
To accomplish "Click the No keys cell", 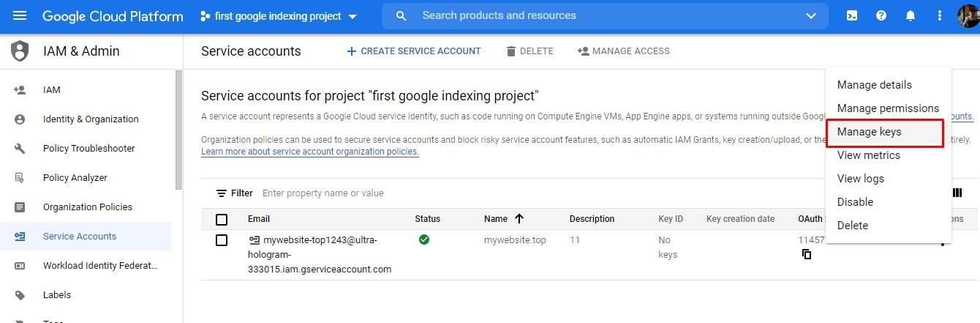I will (x=668, y=248).
